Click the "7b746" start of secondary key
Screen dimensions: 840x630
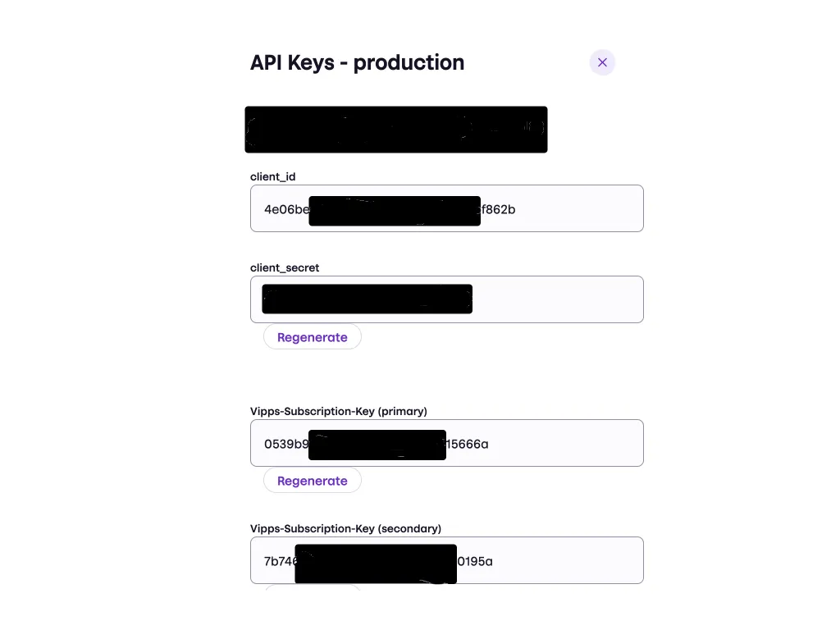click(280, 561)
